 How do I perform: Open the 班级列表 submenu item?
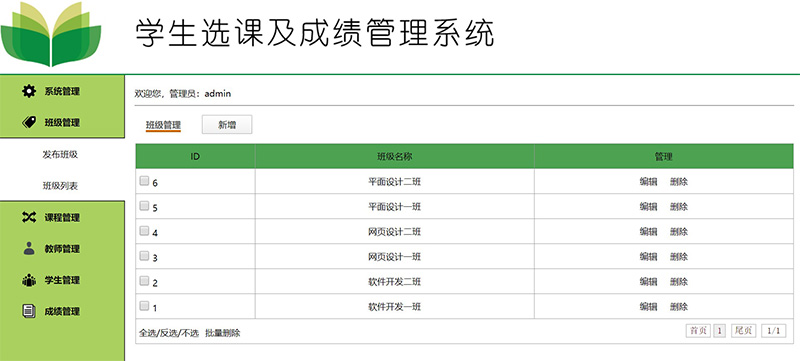pyautogui.click(x=60, y=186)
